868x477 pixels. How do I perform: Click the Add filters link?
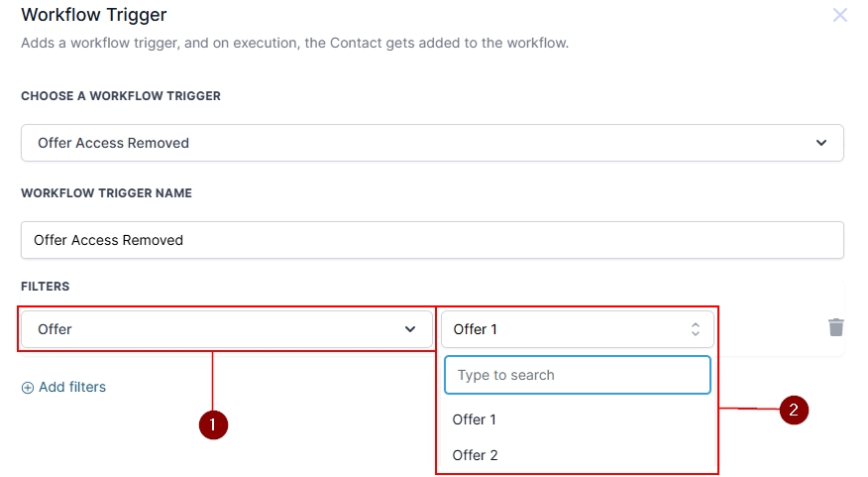point(72,387)
